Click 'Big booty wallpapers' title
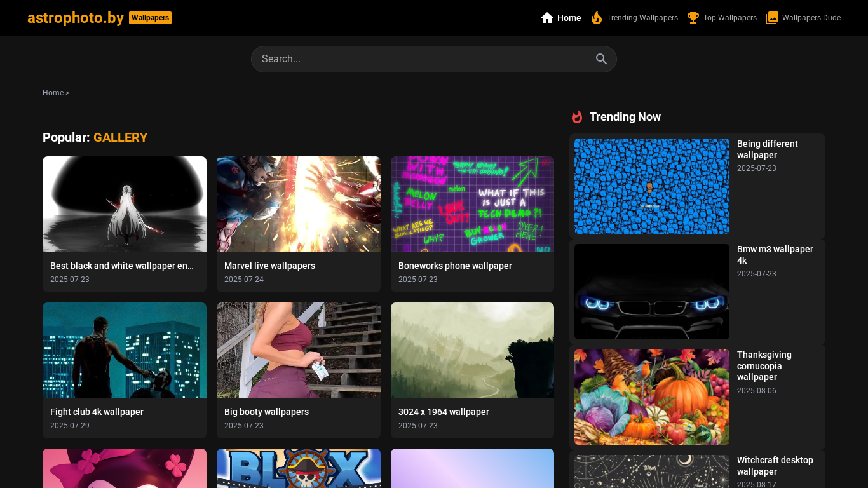 [x=266, y=412]
